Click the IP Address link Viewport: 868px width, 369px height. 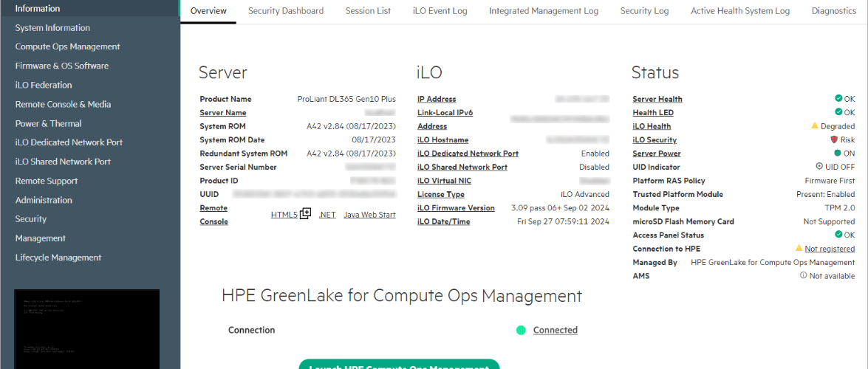pos(437,99)
